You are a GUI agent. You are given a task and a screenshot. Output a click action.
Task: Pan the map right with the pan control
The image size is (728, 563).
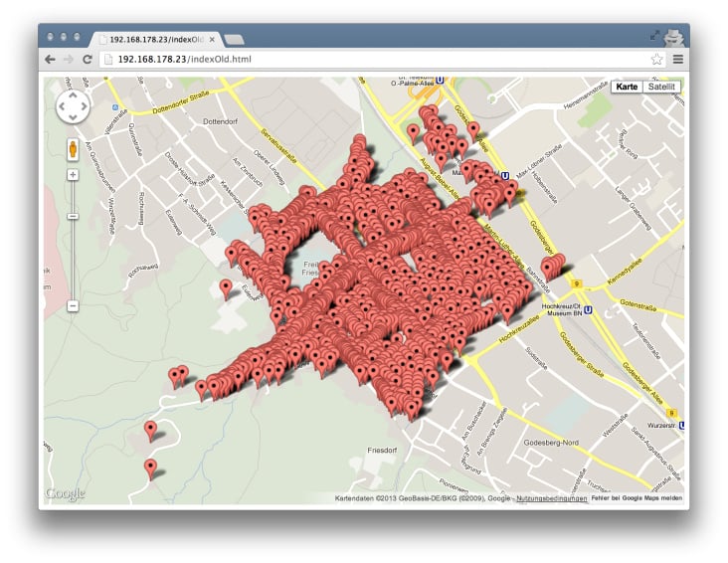[84, 106]
